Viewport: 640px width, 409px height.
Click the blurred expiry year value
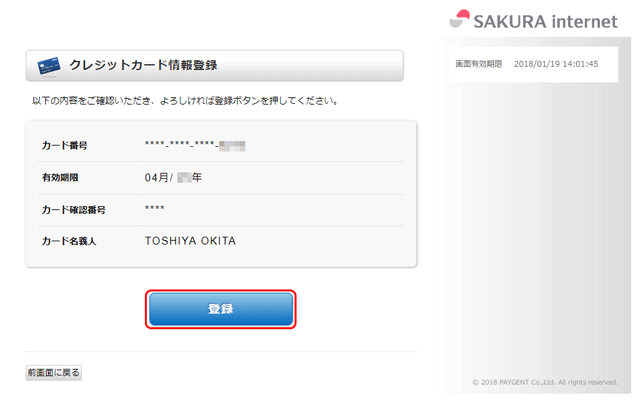coord(186,178)
